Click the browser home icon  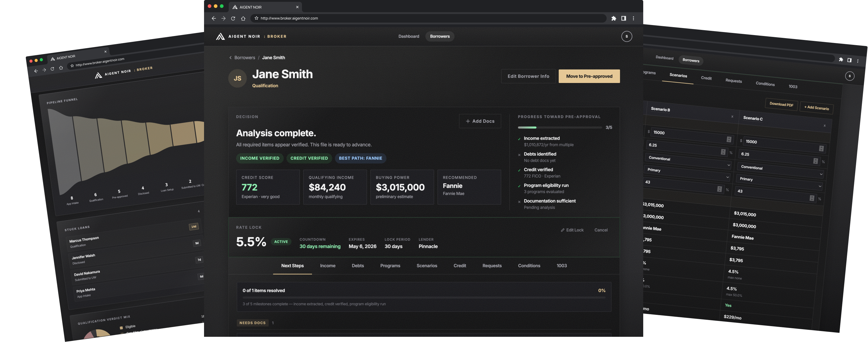pos(243,19)
